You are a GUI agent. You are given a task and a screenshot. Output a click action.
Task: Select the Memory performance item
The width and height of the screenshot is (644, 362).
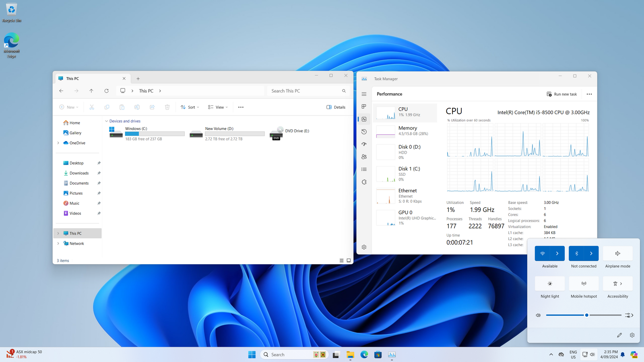(x=405, y=131)
